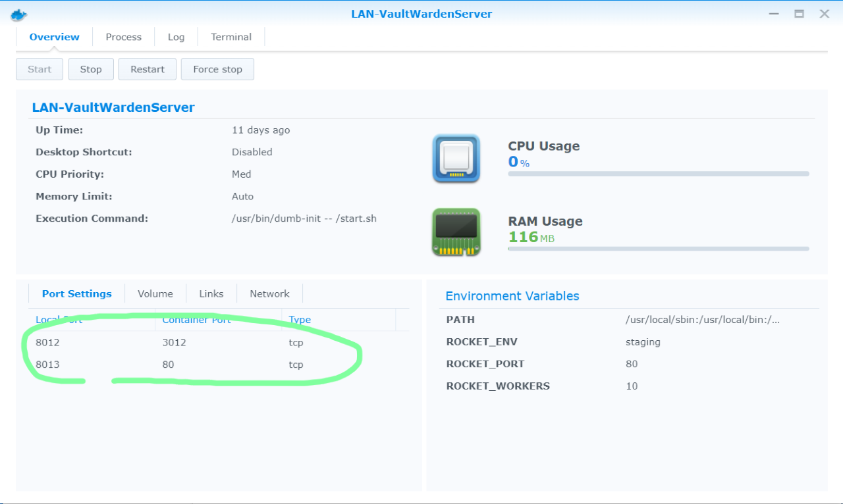Click the RAM memory module icon
This screenshot has width=843, height=504.
(456, 232)
